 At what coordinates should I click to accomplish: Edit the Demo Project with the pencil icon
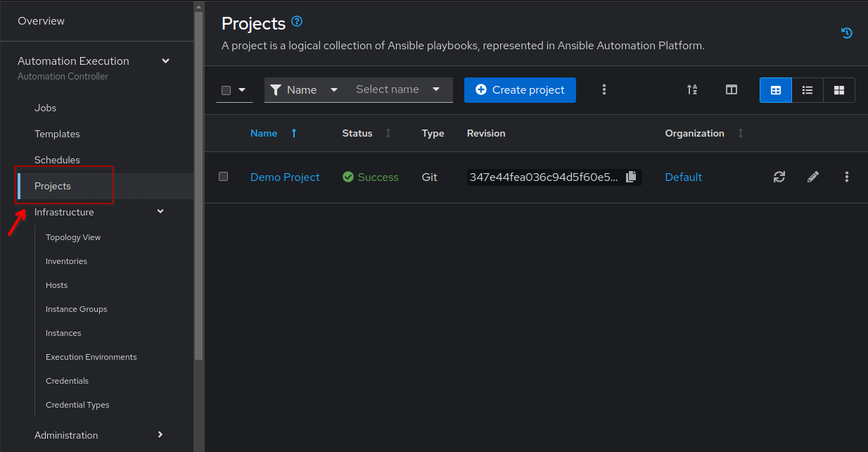click(813, 177)
